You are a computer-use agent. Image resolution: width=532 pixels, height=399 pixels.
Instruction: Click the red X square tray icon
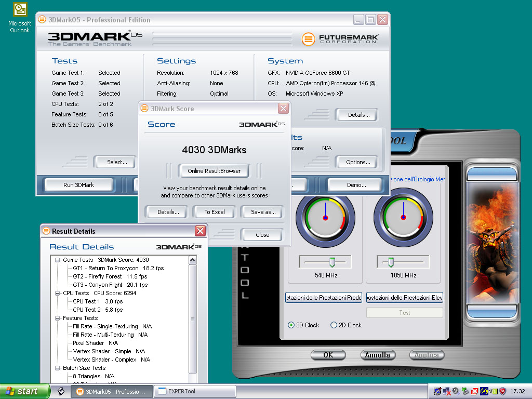pos(474,391)
